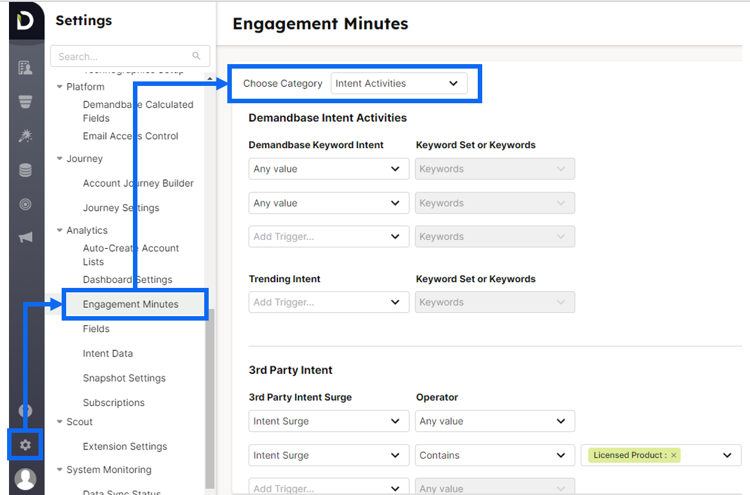Screen dimensions: 750x495
Task: Open second Intent Surge dropdown
Action: tap(329, 455)
